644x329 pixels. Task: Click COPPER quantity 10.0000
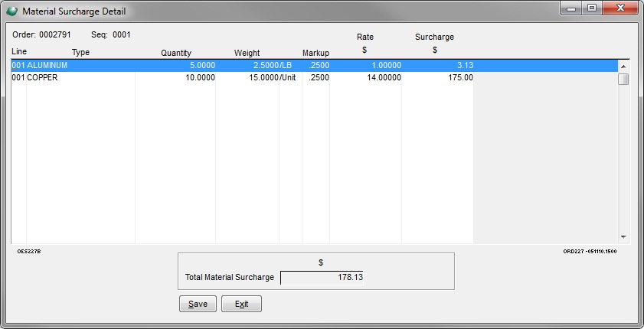click(x=200, y=77)
